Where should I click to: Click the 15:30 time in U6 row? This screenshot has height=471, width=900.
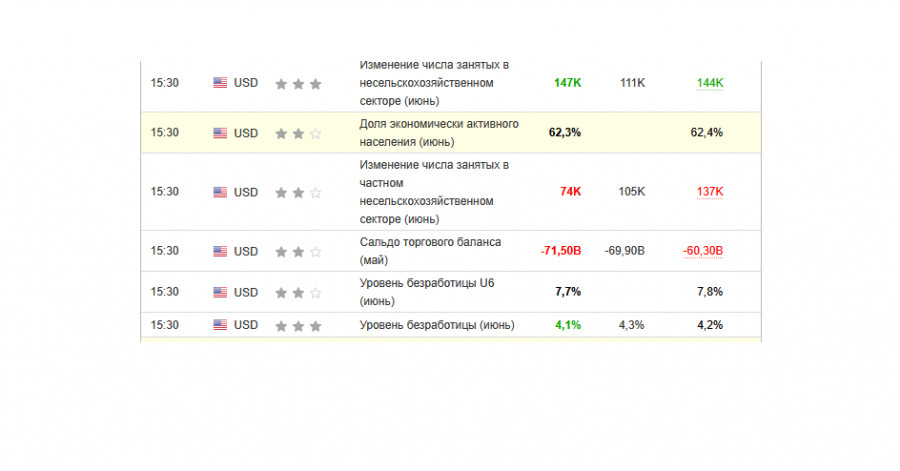click(x=165, y=292)
